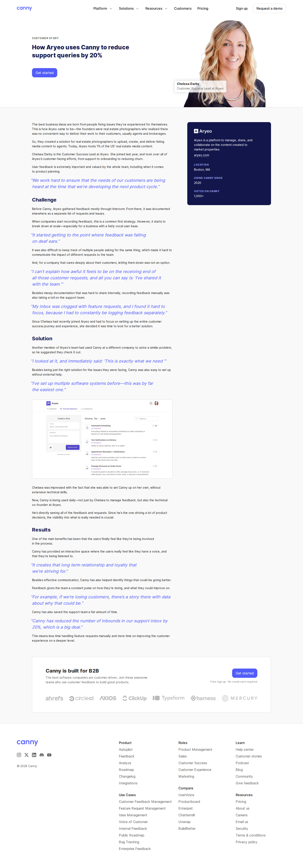This screenshot has height=868, width=303.
Task: Open BuildBetter comparison link
Action: coord(187,828)
